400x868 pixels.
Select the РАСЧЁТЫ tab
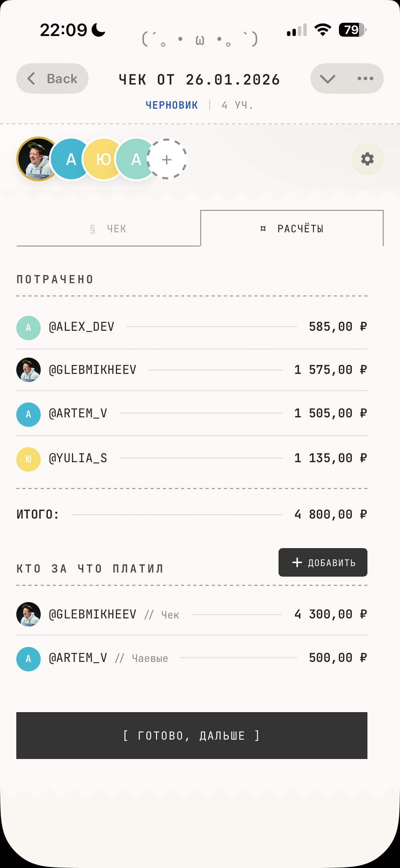[292, 229]
